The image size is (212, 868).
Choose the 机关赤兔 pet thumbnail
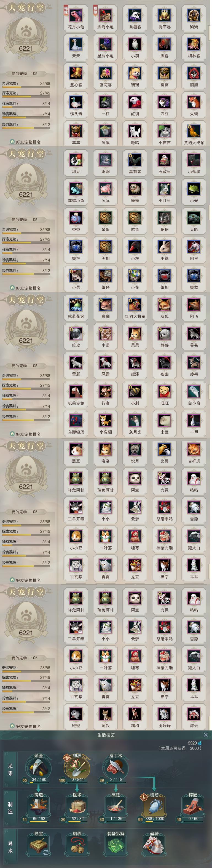point(76,394)
